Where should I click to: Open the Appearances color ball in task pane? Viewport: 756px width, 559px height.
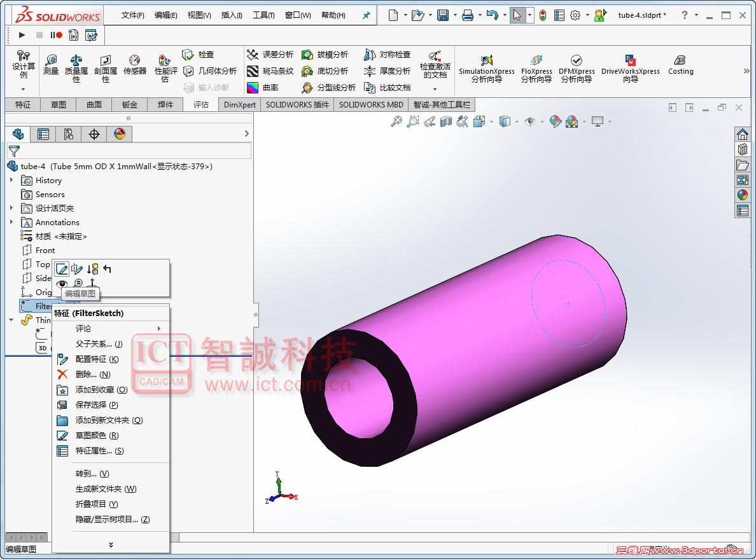pyautogui.click(x=743, y=195)
